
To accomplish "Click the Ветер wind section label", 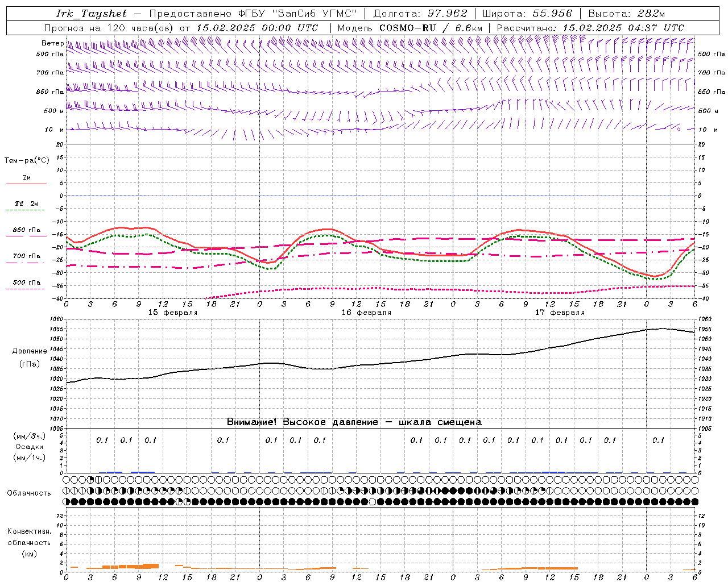I will coord(52,43).
